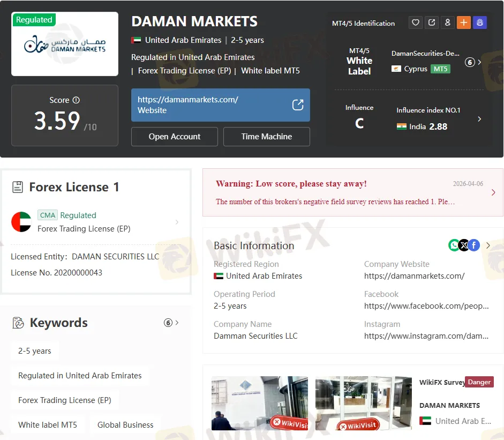
Task: Click the Facebook icon in Basic Information
Action: click(474, 245)
